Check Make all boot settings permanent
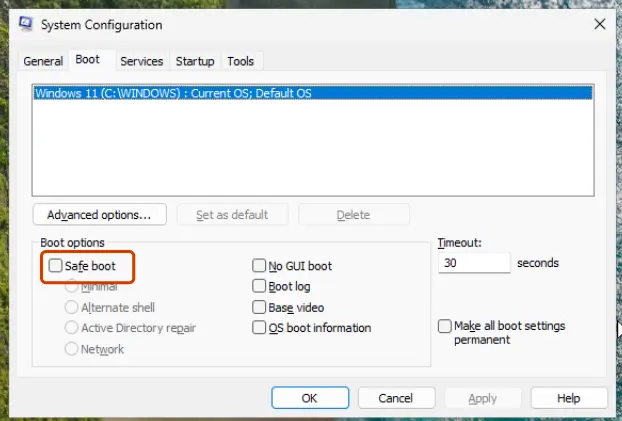 (445, 326)
